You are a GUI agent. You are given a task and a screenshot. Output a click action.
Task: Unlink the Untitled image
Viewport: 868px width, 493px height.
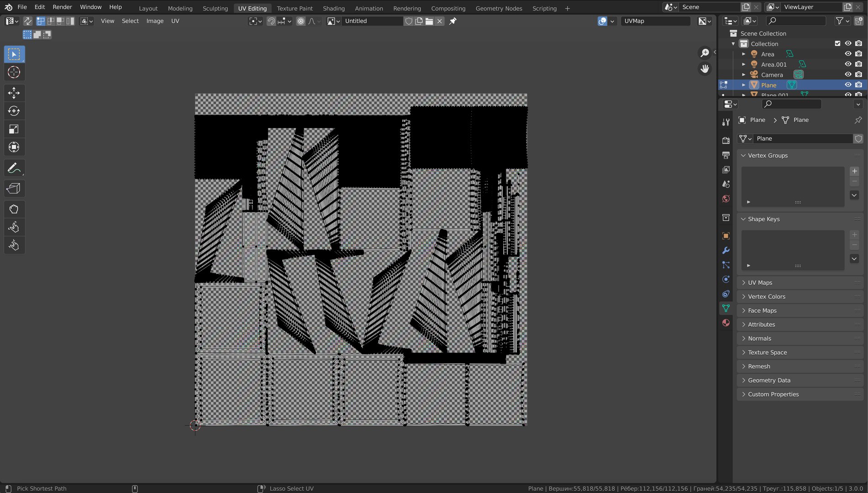[x=439, y=21]
